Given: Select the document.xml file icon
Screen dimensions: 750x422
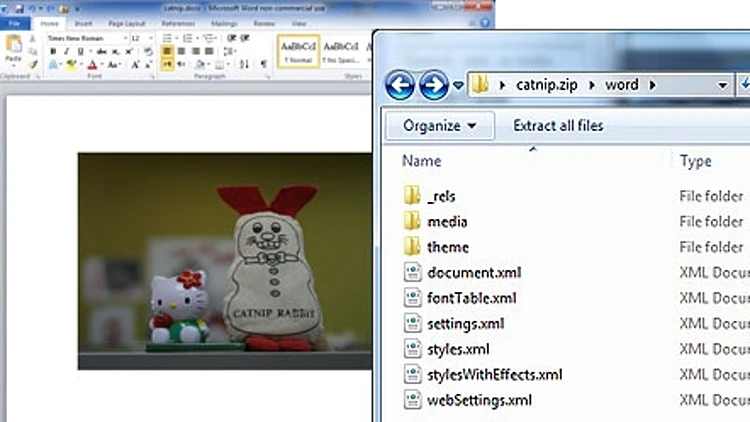Looking at the screenshot, I should coord(412,272).
